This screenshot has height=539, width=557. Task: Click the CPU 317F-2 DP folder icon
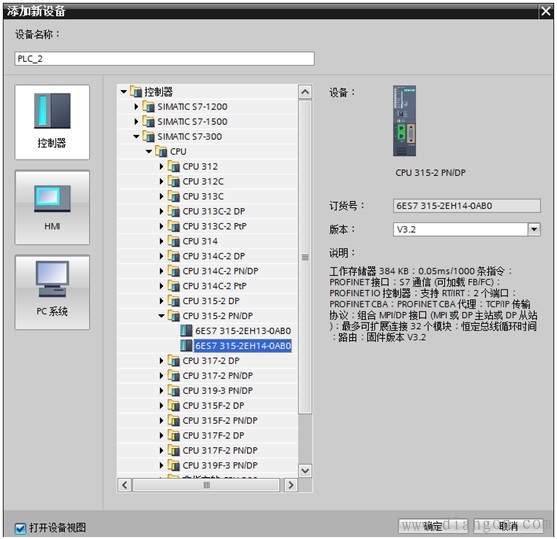pyautogui.click(x=173, y=435)
